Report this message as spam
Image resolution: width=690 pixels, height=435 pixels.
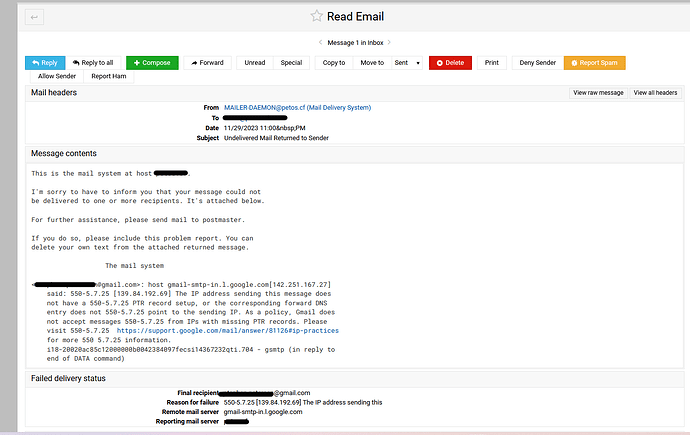click(x=594, y=63)
